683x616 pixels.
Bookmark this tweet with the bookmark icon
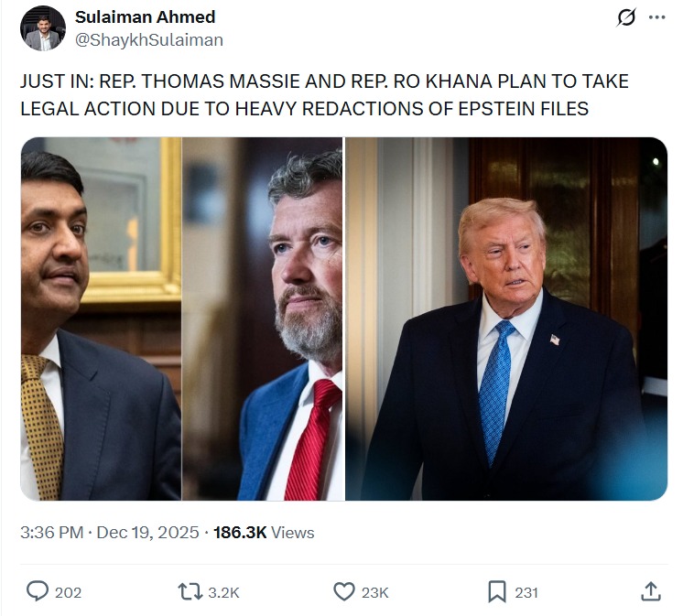497,592
